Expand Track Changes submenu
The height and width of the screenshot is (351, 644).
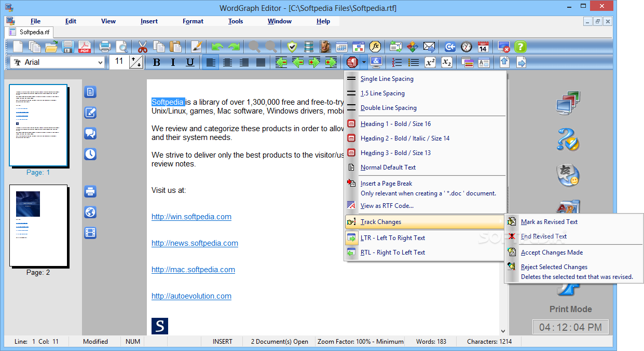(424, 222)
